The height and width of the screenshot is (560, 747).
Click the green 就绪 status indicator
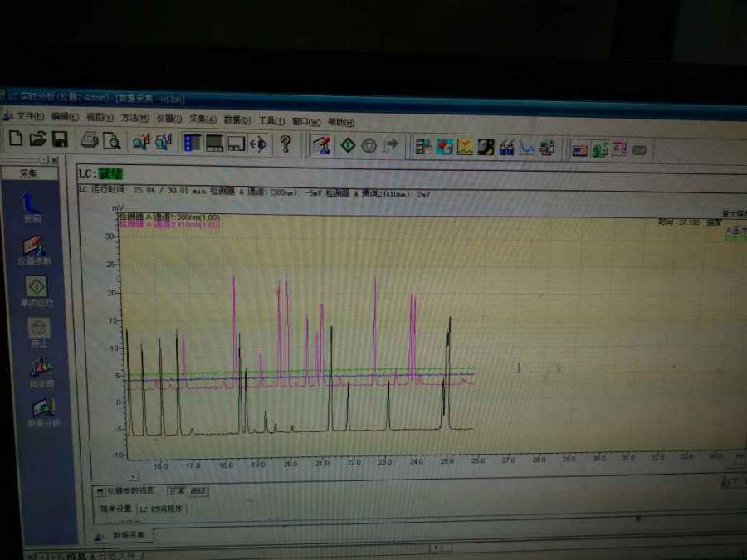110,174
